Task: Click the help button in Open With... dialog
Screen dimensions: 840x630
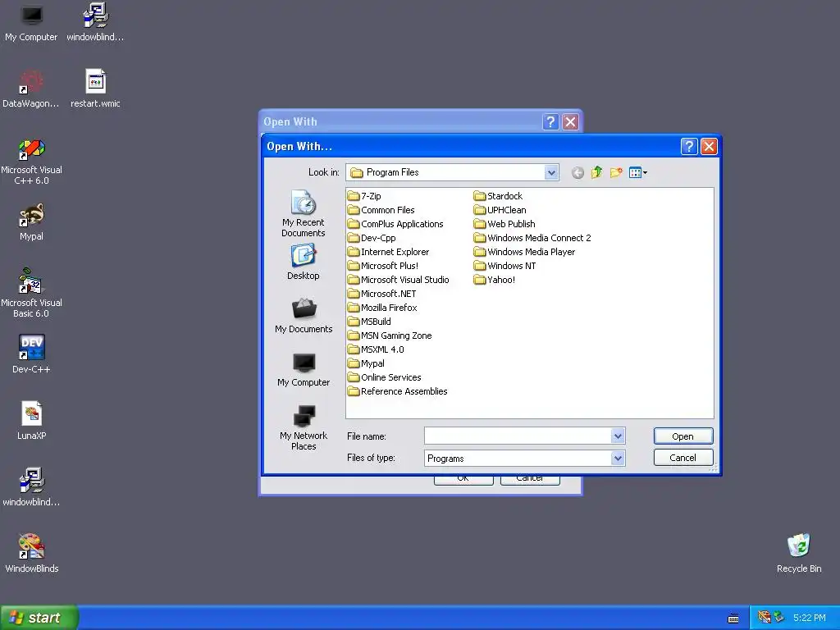Action: click(x=689, y=146)
